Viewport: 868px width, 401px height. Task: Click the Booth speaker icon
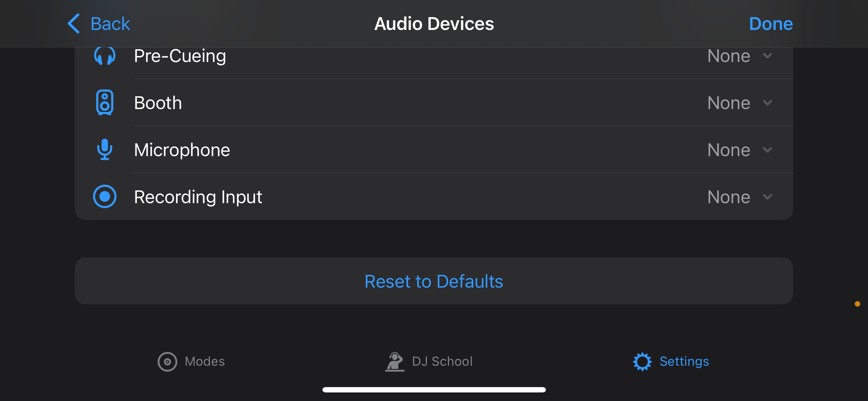(104, 102)
